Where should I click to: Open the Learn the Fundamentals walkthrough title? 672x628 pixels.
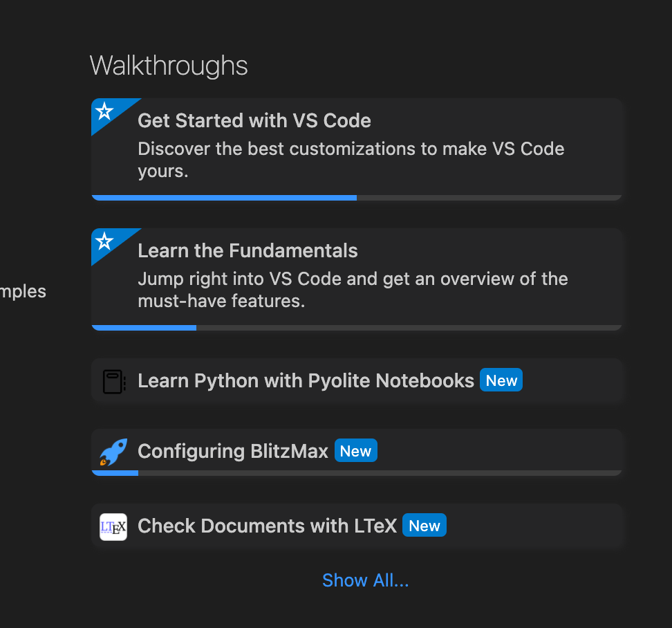coord(248,250)
